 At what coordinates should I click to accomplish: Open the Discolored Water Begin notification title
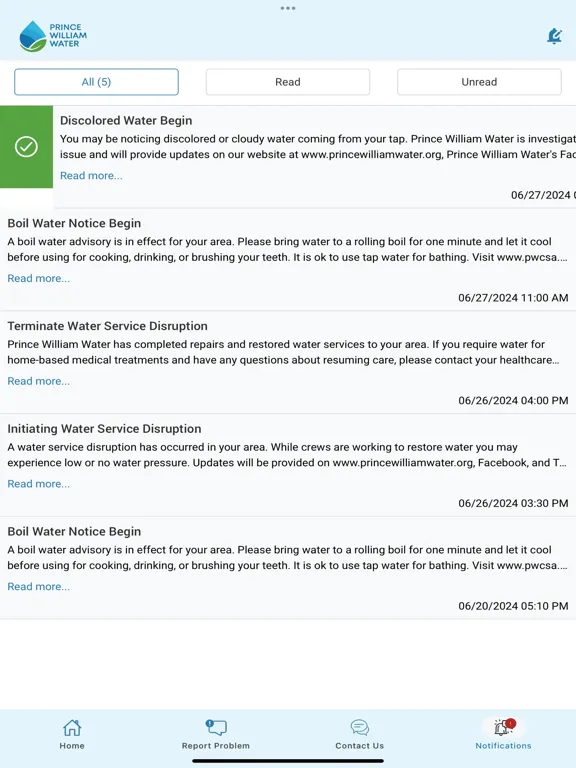(x=126, y=120)
